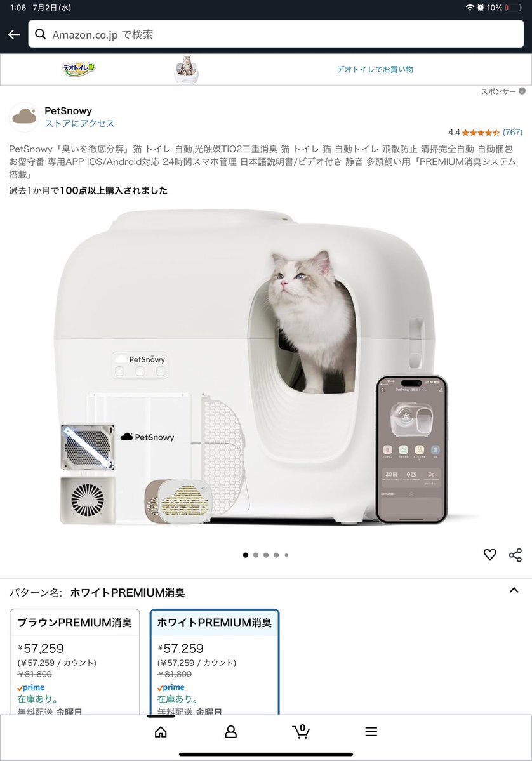The width and height of the screenshot is (532, 761).
Task: Go to Home tab icon
Action: point(161,732)
